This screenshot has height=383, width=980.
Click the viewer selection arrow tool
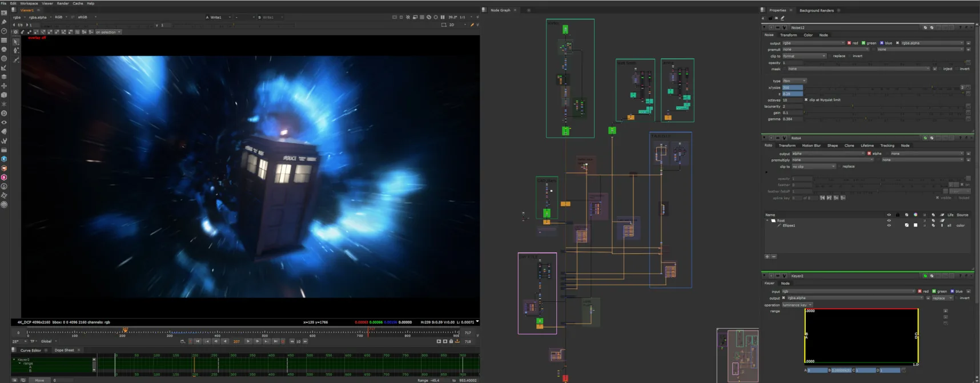pyautogui.click(x=15, y=42)
